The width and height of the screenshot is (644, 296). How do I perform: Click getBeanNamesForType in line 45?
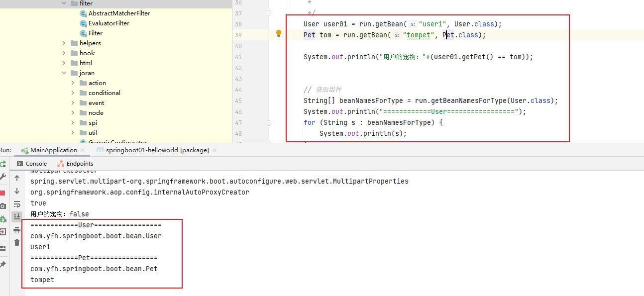point(467,100)
